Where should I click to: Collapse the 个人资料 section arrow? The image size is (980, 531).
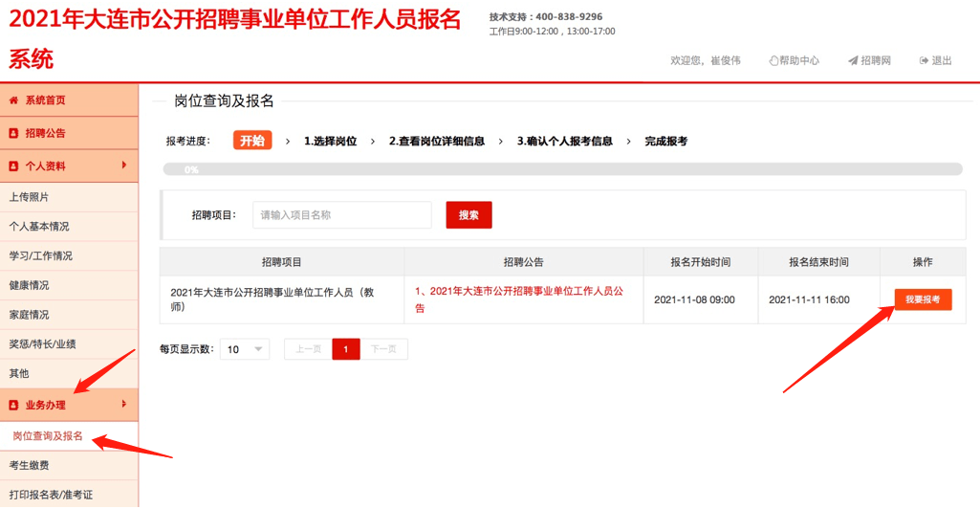coord(124,166)
